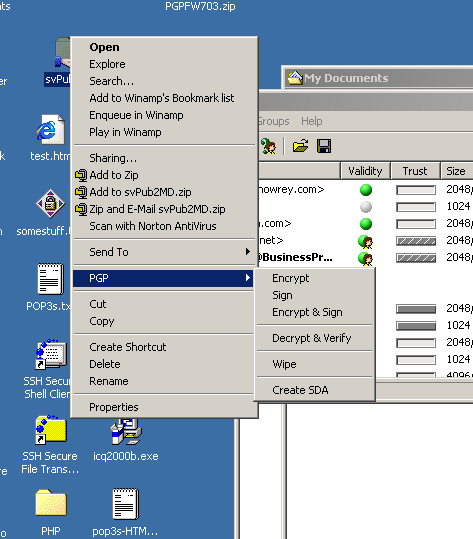
Task: Open the Groups menu in PGPkeys
Action: [x=274, y=121]
